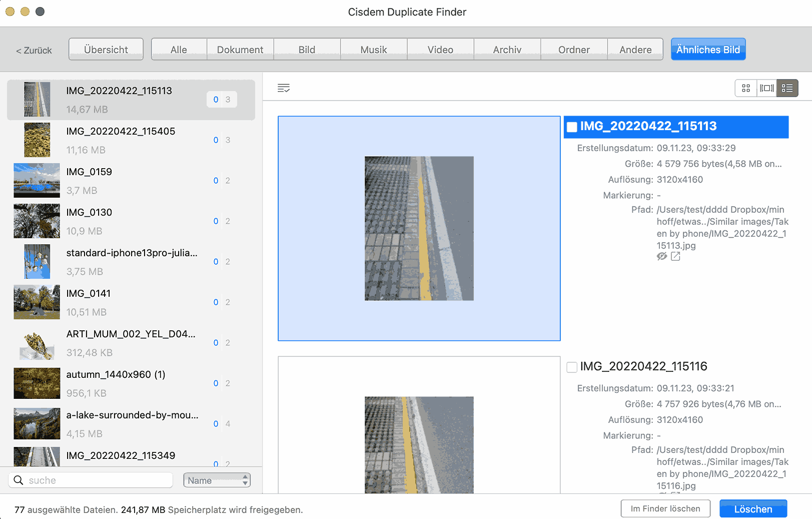Screen dimensions: 812x519
Task: Select autumn_1440x960 (1) group
Action: 131,383
